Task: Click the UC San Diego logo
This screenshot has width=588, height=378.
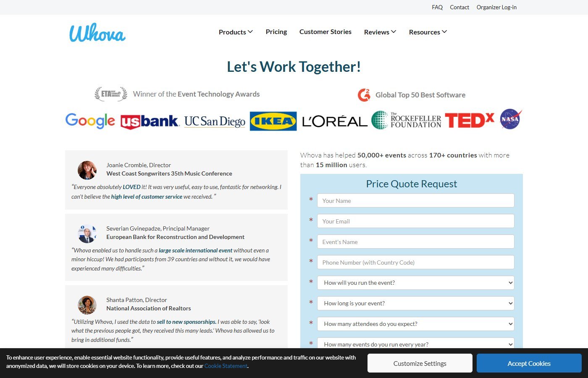Action: click(215, 121)
